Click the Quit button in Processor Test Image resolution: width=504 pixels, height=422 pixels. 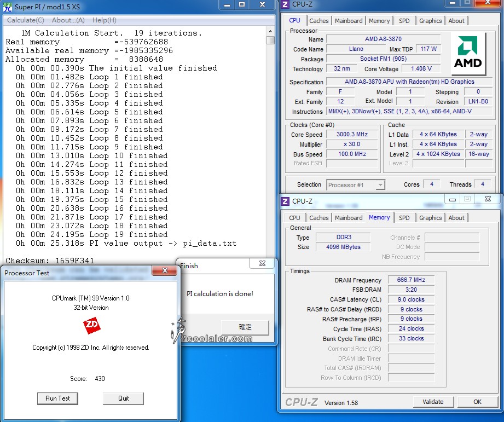point(124,398)
